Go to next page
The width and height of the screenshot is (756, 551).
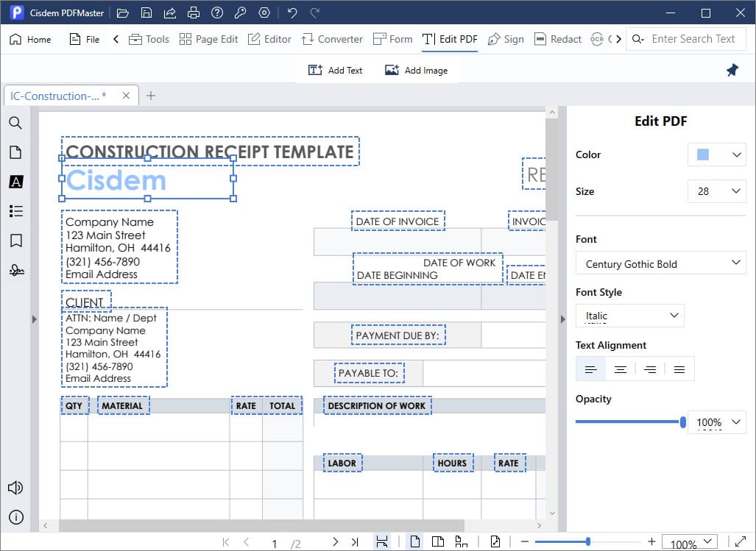pos(335,542)
